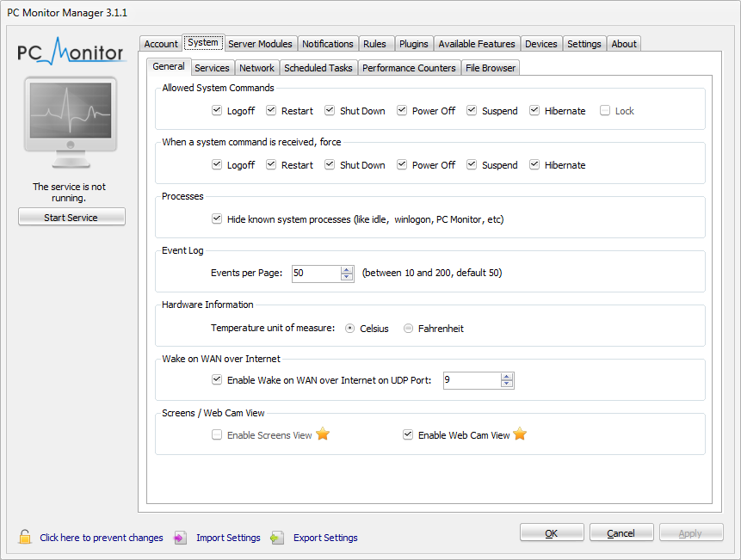Viewport: 741px width, 560px height.
Task: Disable Hide known system processes option
Action: (x=217, y=219)
